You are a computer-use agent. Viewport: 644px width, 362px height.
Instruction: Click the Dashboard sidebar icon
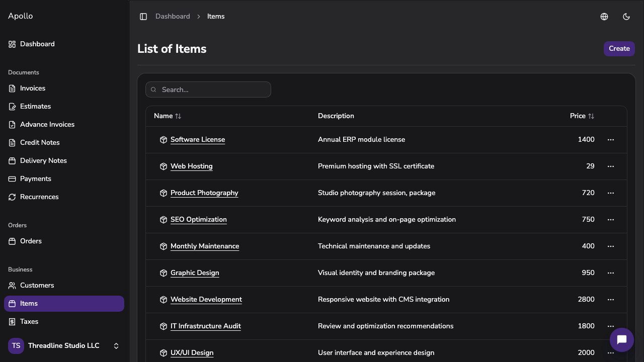(x=12, y=44)
